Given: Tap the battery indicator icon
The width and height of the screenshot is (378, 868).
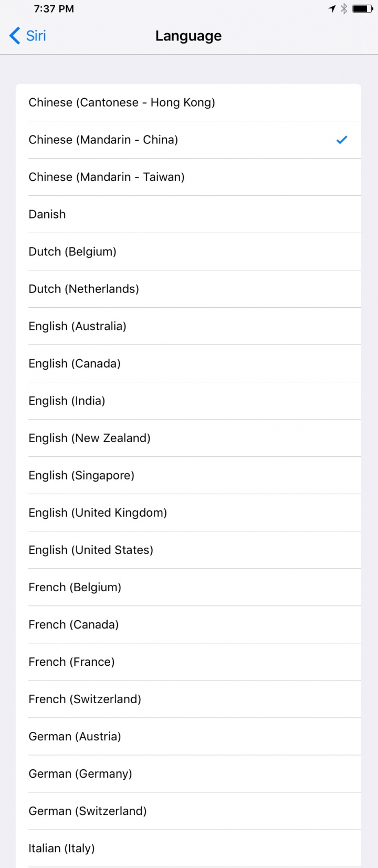Looking at the screenshot, I should (x=362, y=8).
